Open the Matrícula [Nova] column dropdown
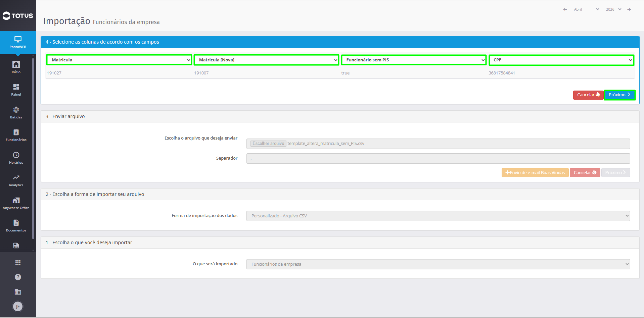 tap(266, 60)
